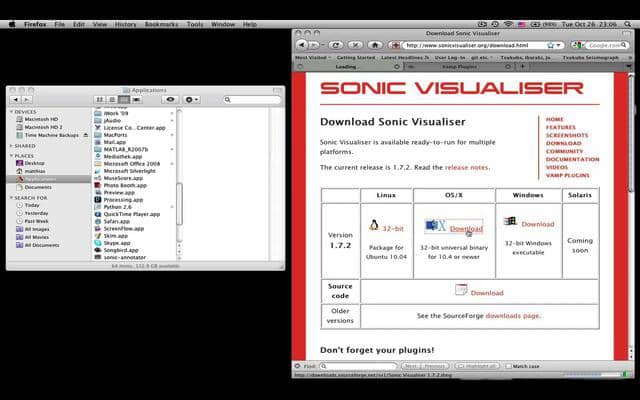Open the Apple menu

(x=12, y=24)
